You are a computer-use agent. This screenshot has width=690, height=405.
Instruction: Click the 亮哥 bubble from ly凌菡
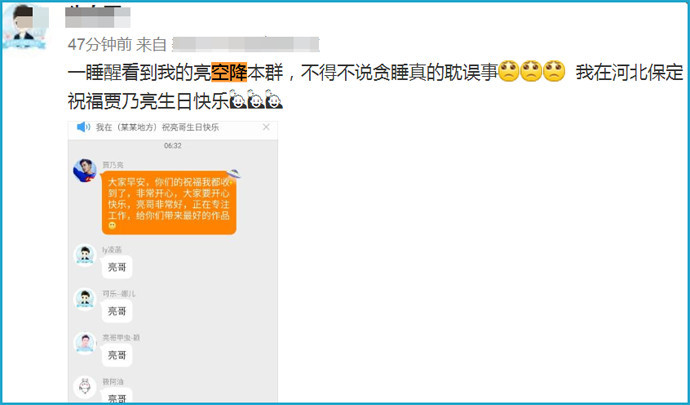[x=117, y=267]
